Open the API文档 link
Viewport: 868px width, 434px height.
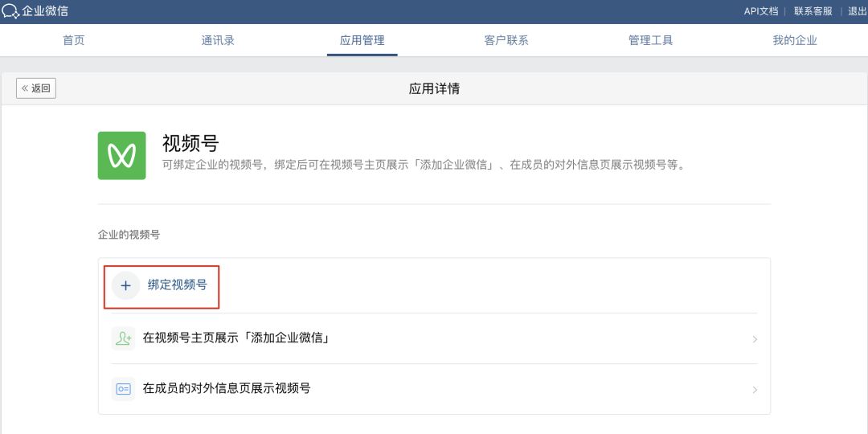[x=760, y=11]
